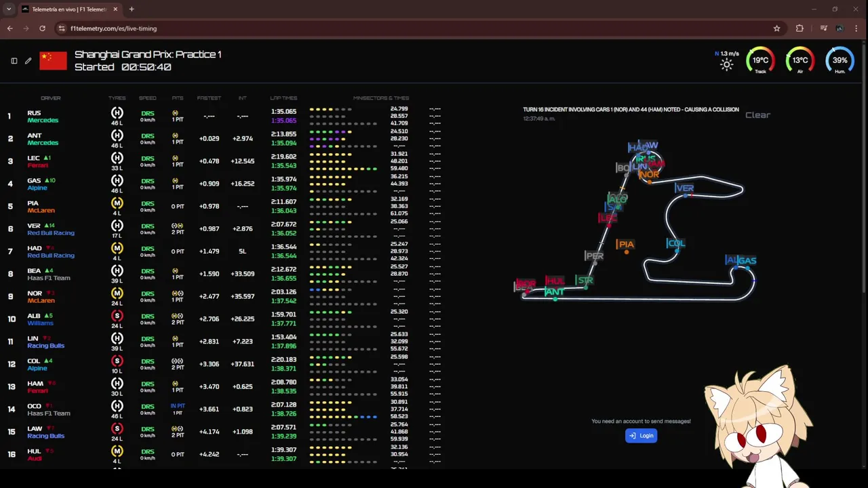The height and width of the screenshot is (488, 868).
Task: Click the LAP TIMES column header
Action: click(x=283, y=98)
